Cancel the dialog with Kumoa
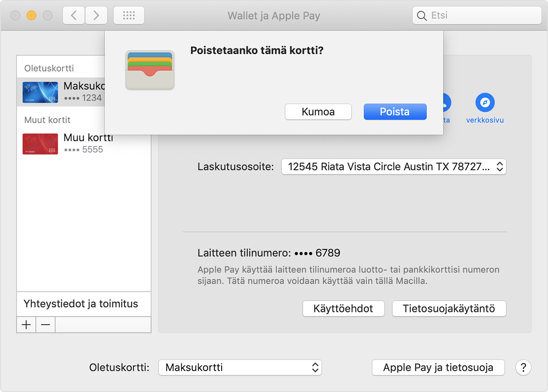 pos(318,112)
